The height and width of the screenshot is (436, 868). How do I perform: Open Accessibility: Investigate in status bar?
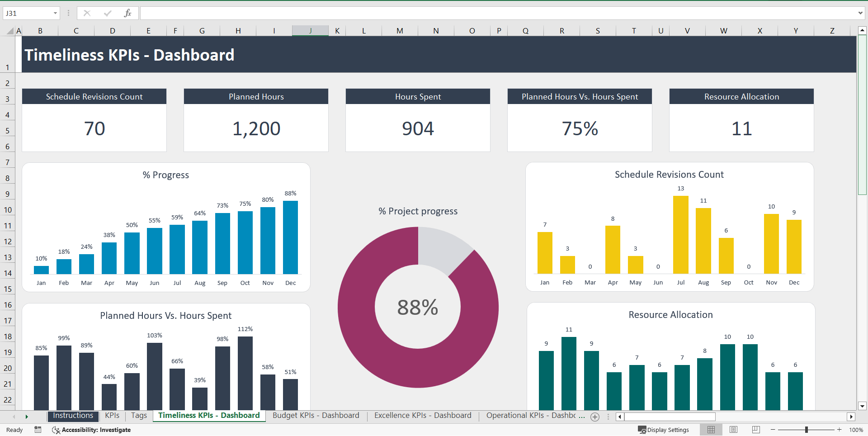pyautogui.click(x=91, y=430)
